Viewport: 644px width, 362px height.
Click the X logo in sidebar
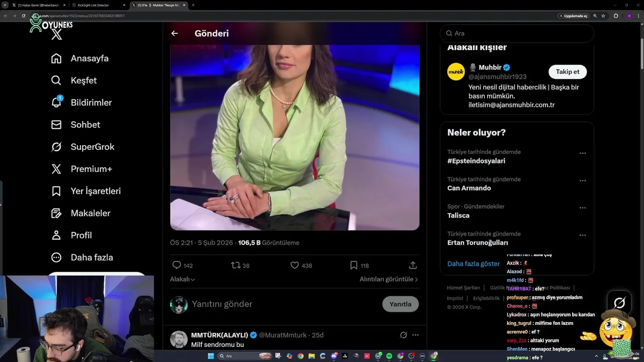(57, 35)
